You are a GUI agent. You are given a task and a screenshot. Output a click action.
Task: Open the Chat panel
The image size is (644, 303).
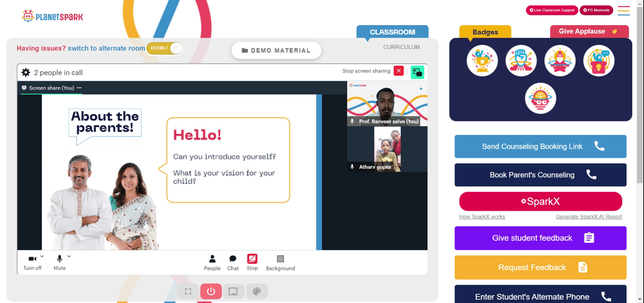233,262
